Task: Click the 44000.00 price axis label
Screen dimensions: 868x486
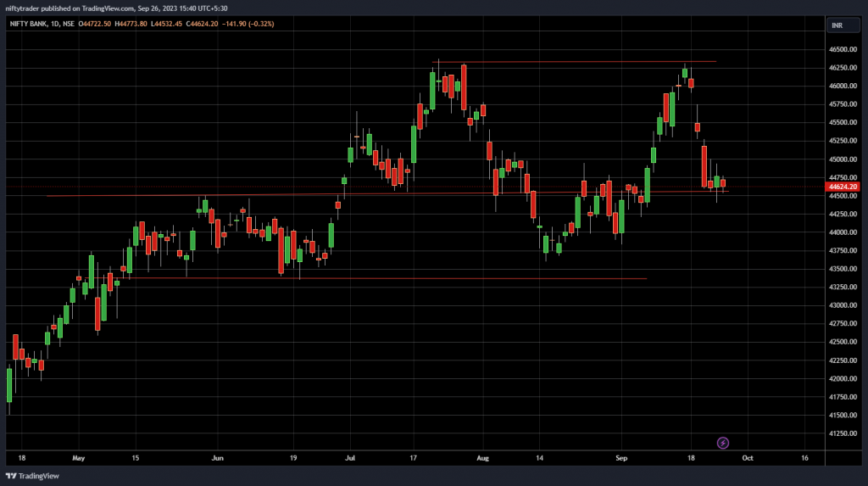Action: (843, 232)
